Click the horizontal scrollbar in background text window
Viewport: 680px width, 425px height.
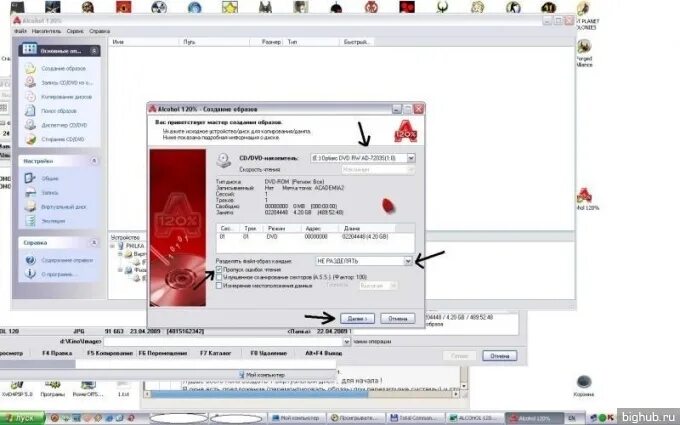click(302, 394)
